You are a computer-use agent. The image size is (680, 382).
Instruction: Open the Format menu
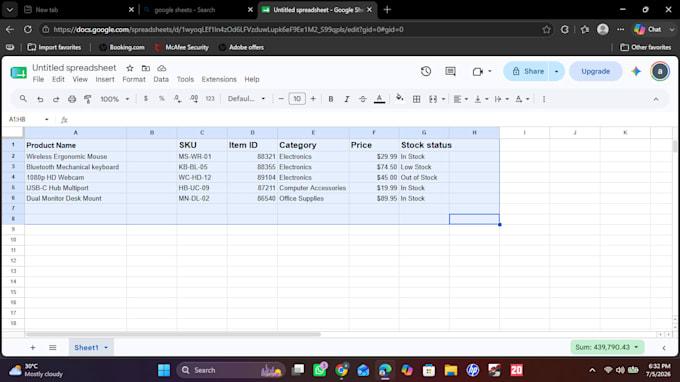134,79
